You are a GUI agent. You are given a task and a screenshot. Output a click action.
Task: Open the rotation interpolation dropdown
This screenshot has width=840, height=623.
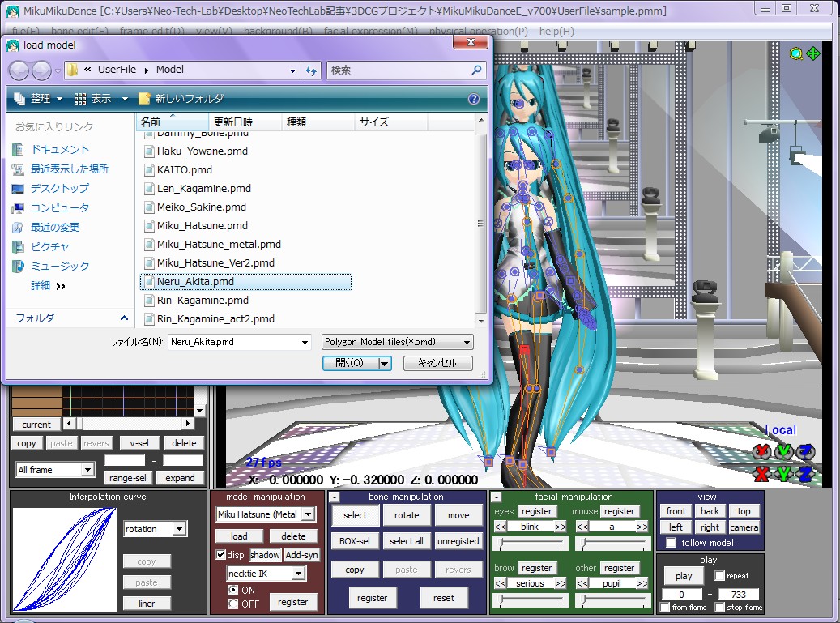(179, 529)
